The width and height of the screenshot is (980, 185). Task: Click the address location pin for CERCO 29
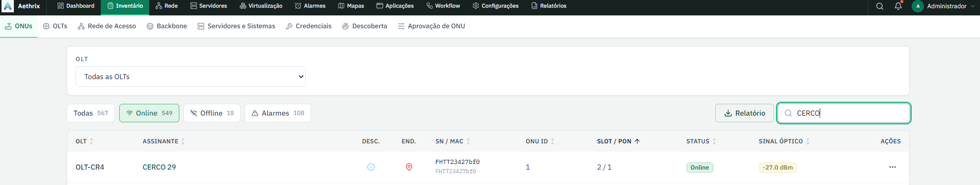(409, 167)
